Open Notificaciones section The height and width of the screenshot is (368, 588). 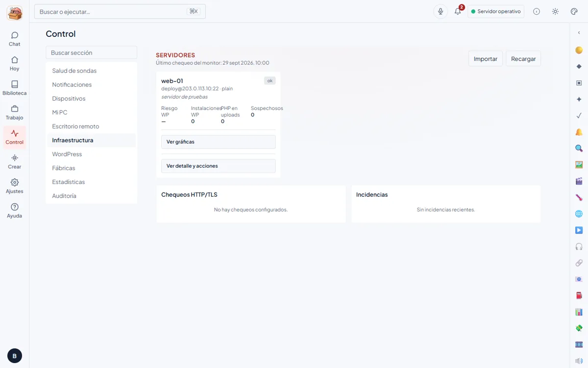(91, 84)
